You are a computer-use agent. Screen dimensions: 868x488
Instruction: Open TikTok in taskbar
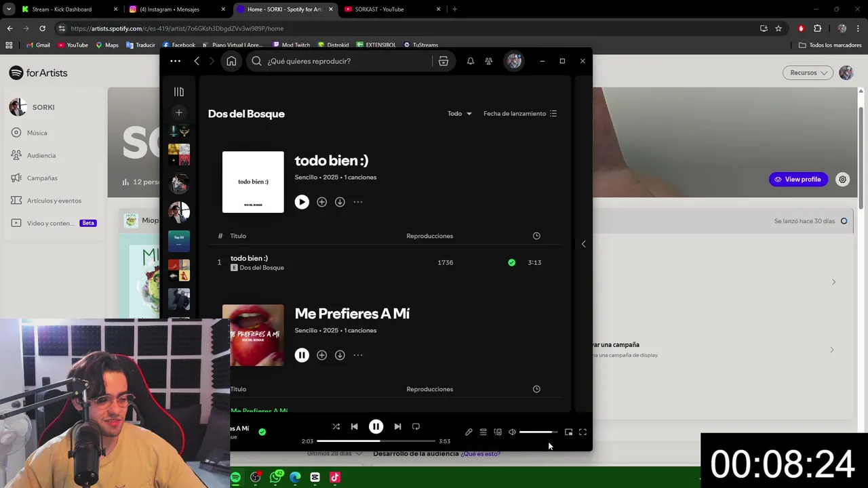334,477
